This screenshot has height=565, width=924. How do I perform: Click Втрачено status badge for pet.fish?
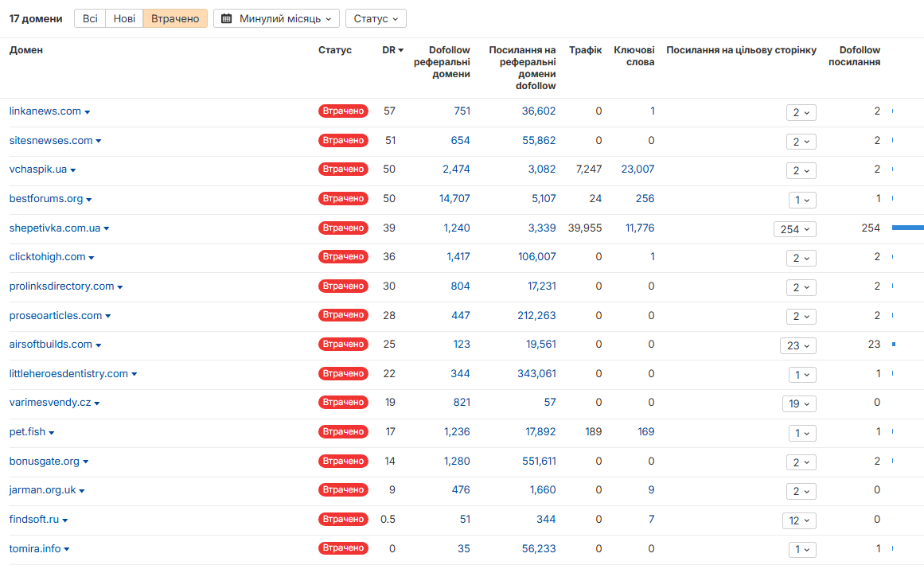[x=343, y=432]
